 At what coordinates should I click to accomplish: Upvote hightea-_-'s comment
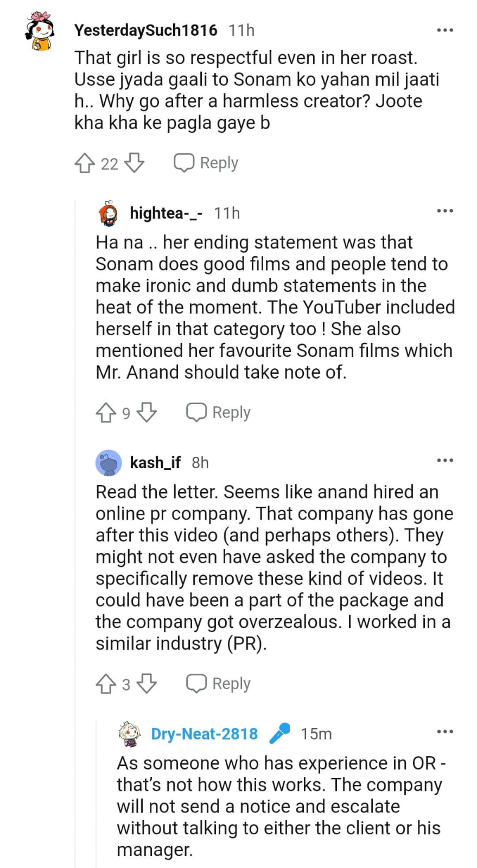(106, 413)
